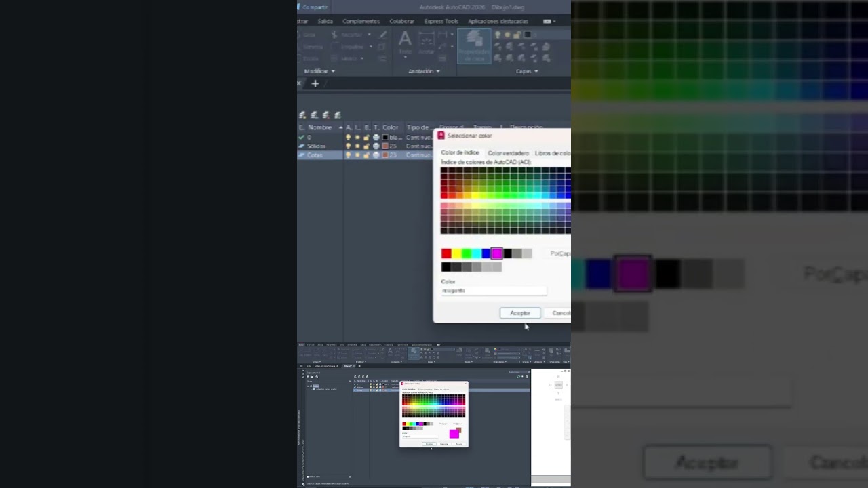The image size is (868, 488).
Task: Select the Acotar dimension tool
Action: (x=427, y=42)
